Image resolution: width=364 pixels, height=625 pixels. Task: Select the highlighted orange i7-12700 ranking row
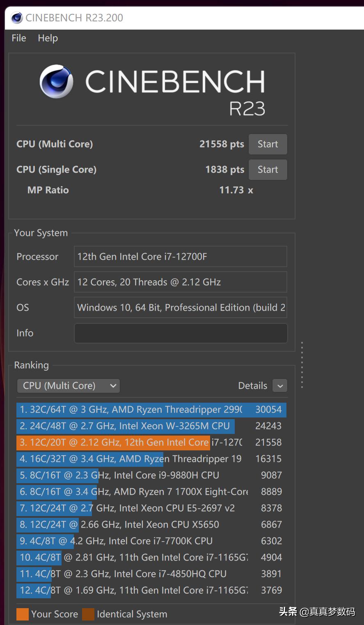point(151,443)
